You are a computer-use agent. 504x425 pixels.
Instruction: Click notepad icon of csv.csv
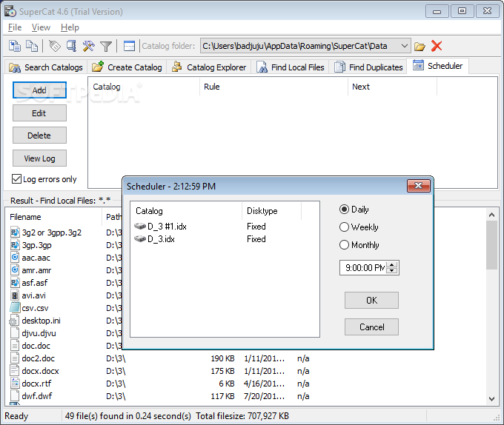coord(15,307)
